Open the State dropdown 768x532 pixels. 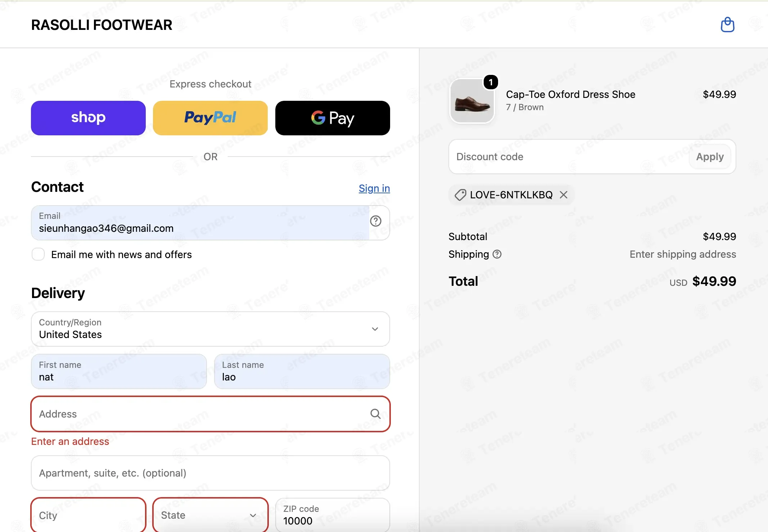click(x=210, y=515)
